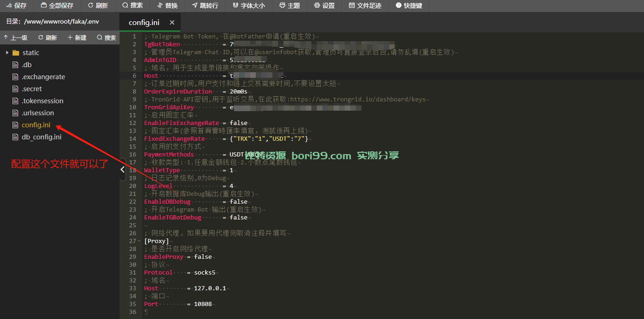This screenshot has height=319, width=644.
Task: Click the 保存 save toolbar button
Action: (x=17, y=6)
